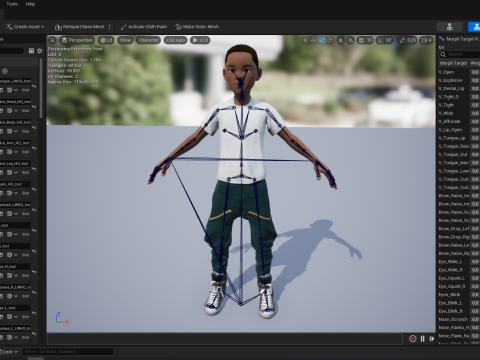Viewport: 480px width, 360px height.
Task: Open options beside Reimport Base Mesh
Action: point(110,27)
